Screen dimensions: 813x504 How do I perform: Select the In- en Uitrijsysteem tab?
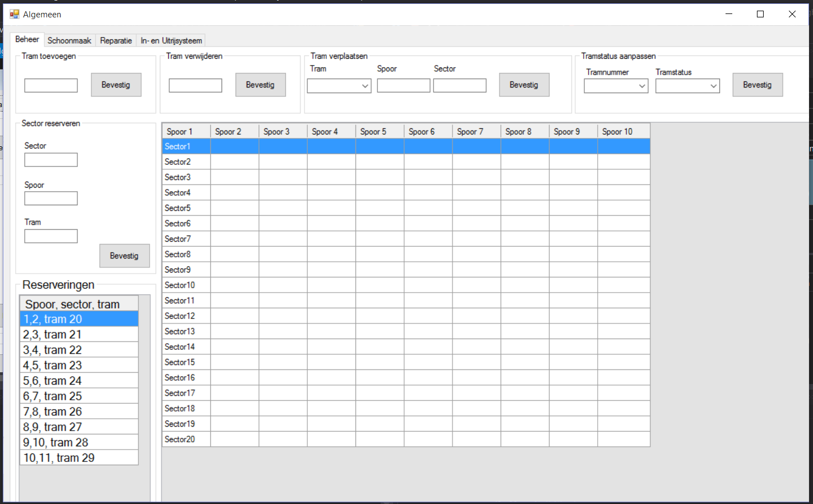[171, 40]
